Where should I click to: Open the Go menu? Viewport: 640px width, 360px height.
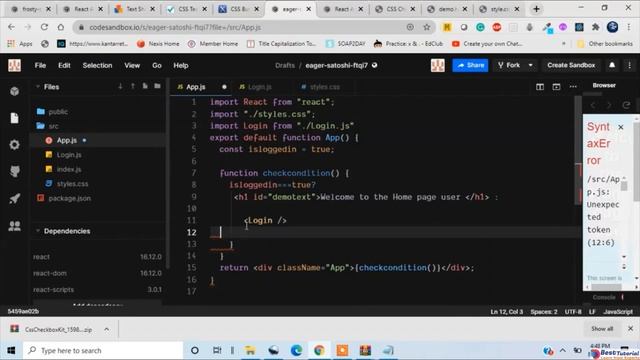click(x=157, y=65)
